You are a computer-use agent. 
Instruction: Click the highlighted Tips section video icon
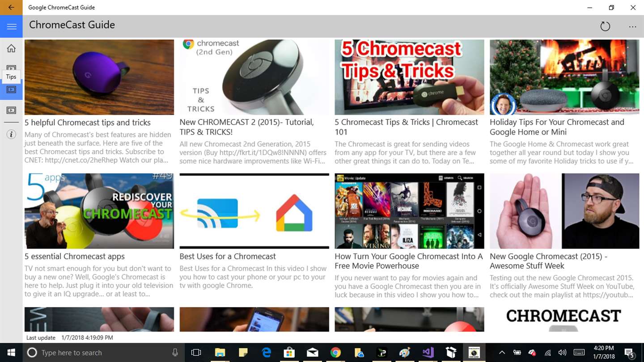coord(11,89)
